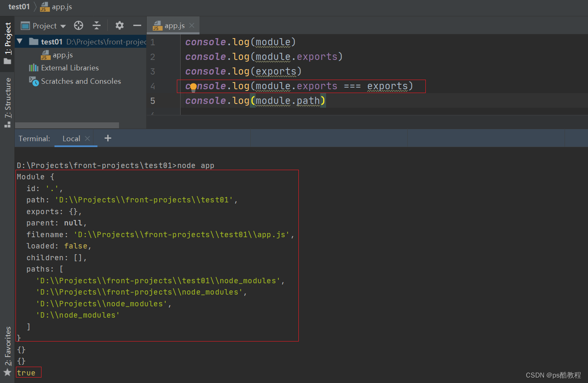The image size is (588, 383).
Task: Click the Favorites star icon
Action: point(7,373)
